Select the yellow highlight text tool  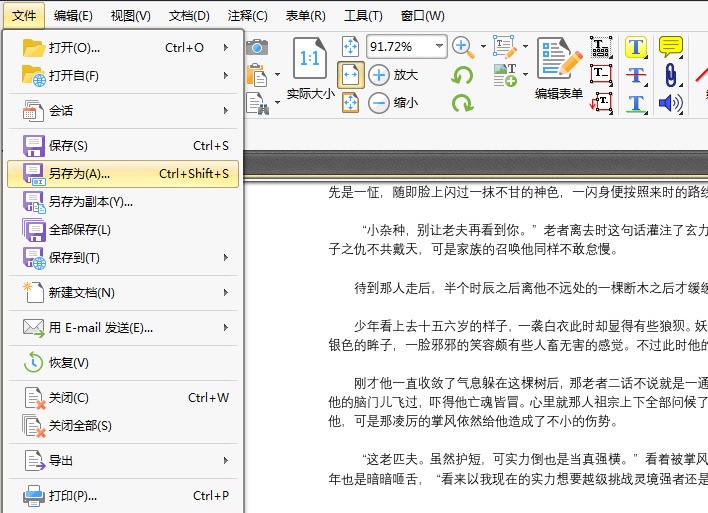[x=636, y=47]
